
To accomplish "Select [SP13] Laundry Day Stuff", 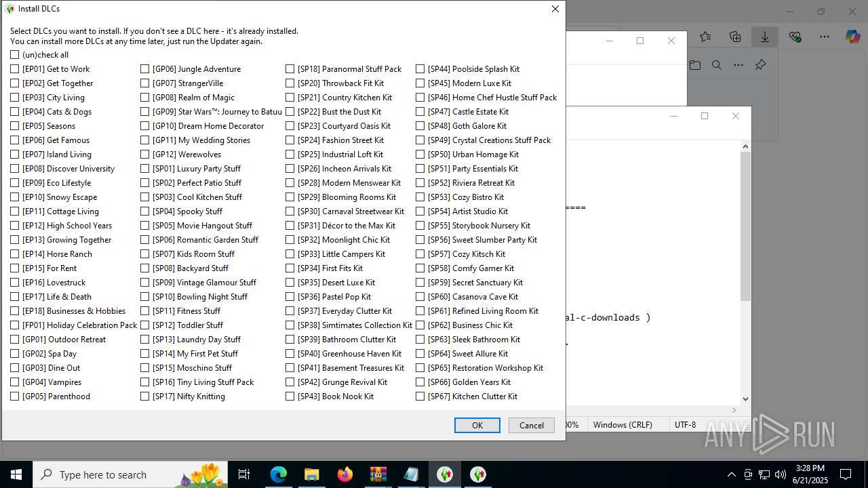I will (145, 340).
